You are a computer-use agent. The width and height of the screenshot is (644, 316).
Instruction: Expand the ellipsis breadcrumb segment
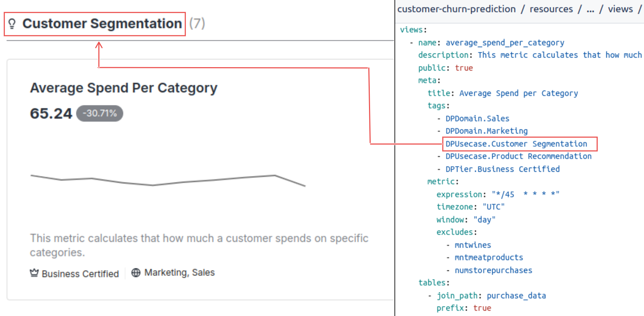590,9
